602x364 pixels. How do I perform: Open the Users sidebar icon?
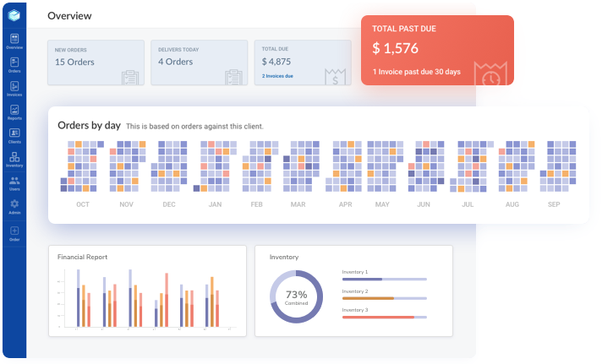click(14, 183)
